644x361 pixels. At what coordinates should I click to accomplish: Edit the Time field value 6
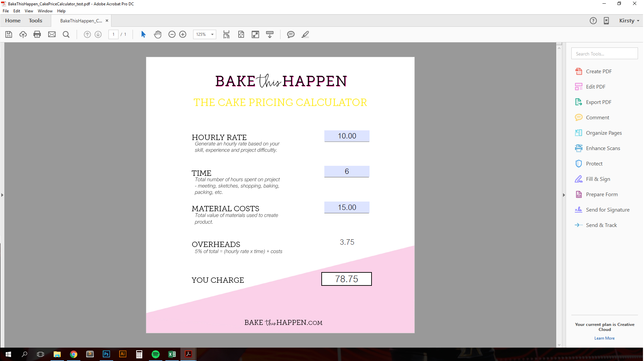click(x=347, y=171)
